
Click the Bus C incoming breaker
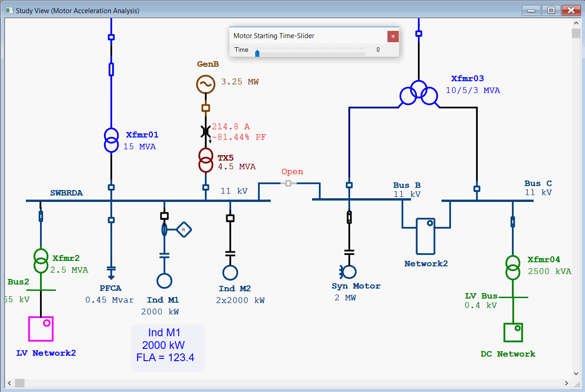(477, 189)
